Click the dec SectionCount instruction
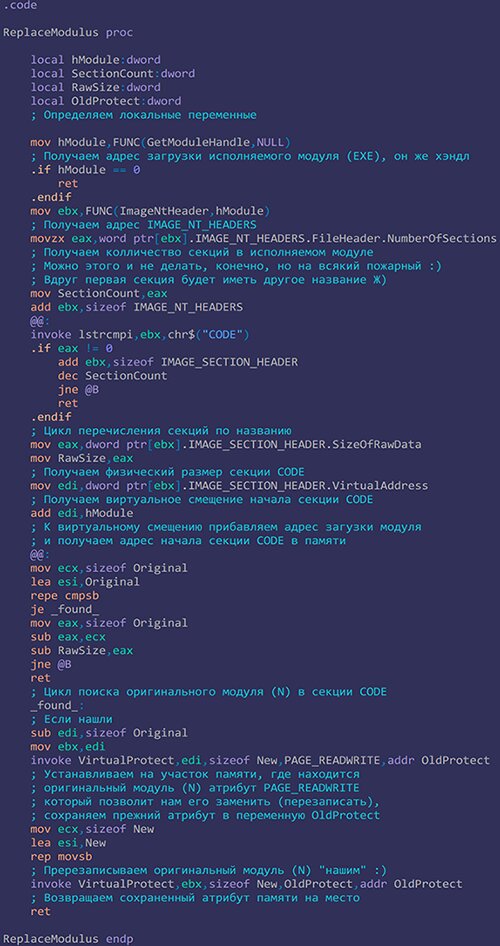Screen dimensions: 500x946 click(113, 375)
